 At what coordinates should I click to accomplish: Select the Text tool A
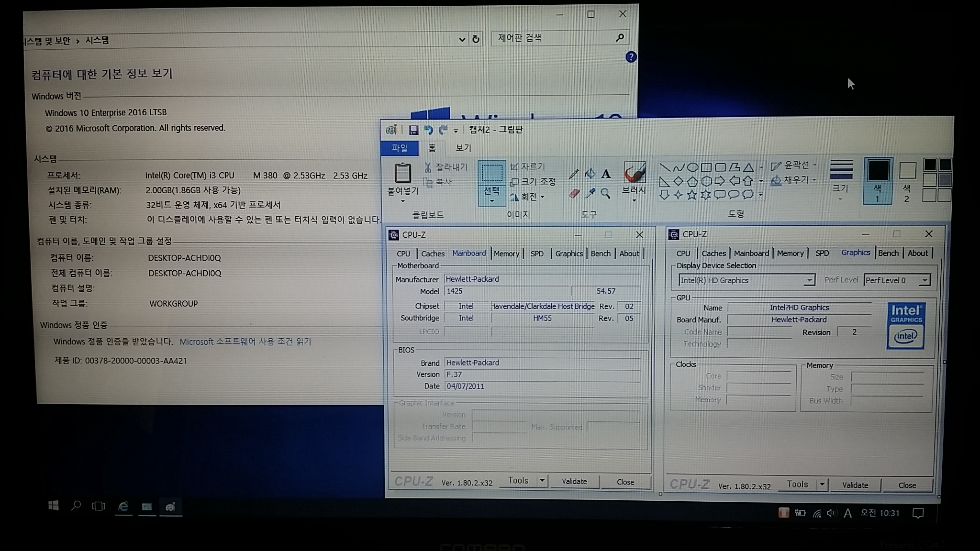click(x=606, y=174)
